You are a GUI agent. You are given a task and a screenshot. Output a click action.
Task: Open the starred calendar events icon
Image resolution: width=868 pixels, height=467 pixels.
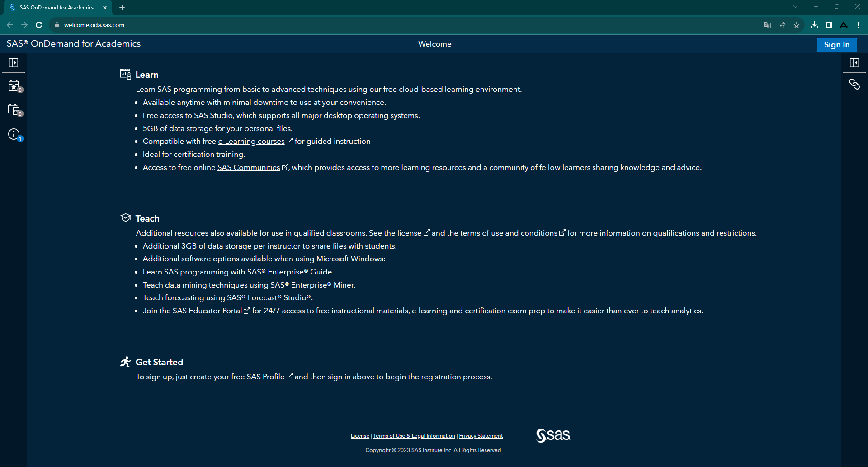click(x=14, y=85)
